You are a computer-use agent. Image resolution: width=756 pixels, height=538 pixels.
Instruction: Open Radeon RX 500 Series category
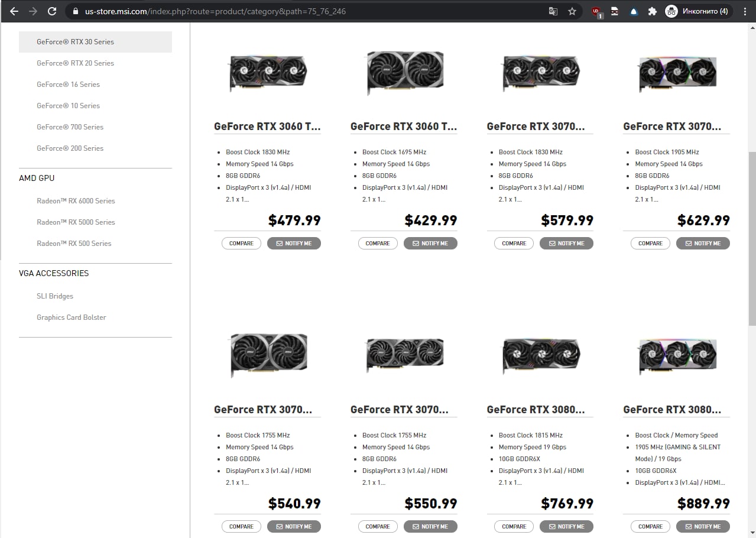[74, 244]
